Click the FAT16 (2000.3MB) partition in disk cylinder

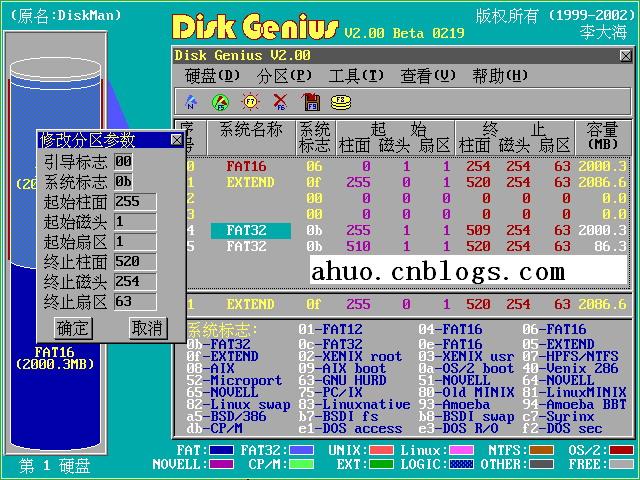[x=55, y=358]
